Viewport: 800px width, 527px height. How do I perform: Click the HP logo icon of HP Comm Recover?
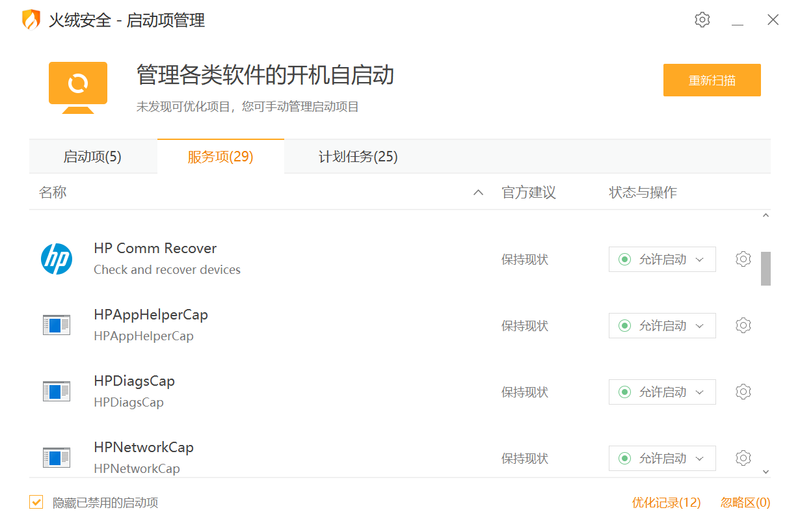[57, 259]
